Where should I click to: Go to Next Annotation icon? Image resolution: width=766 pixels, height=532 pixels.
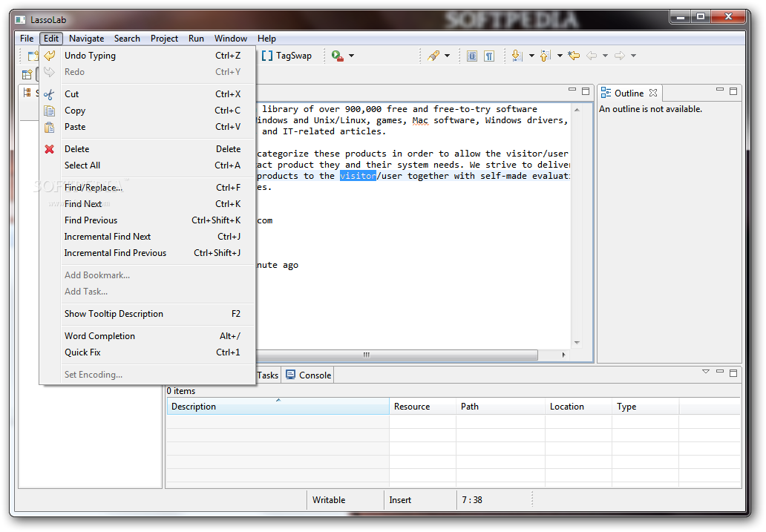tap(517, 56)
